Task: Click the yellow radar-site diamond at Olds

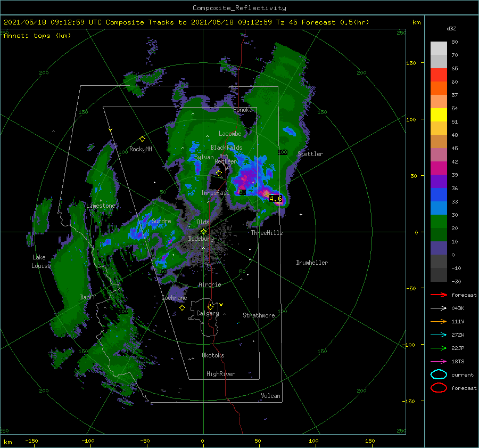Action: [203, 232]
